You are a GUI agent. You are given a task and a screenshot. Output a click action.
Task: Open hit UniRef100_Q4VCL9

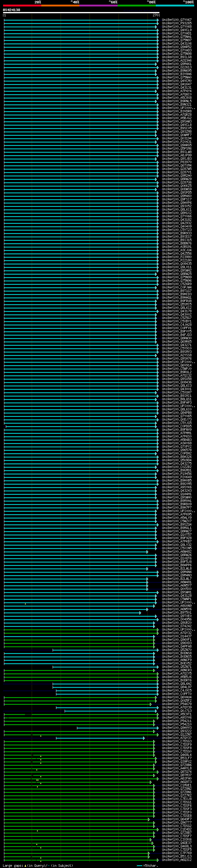coord(176,30)
